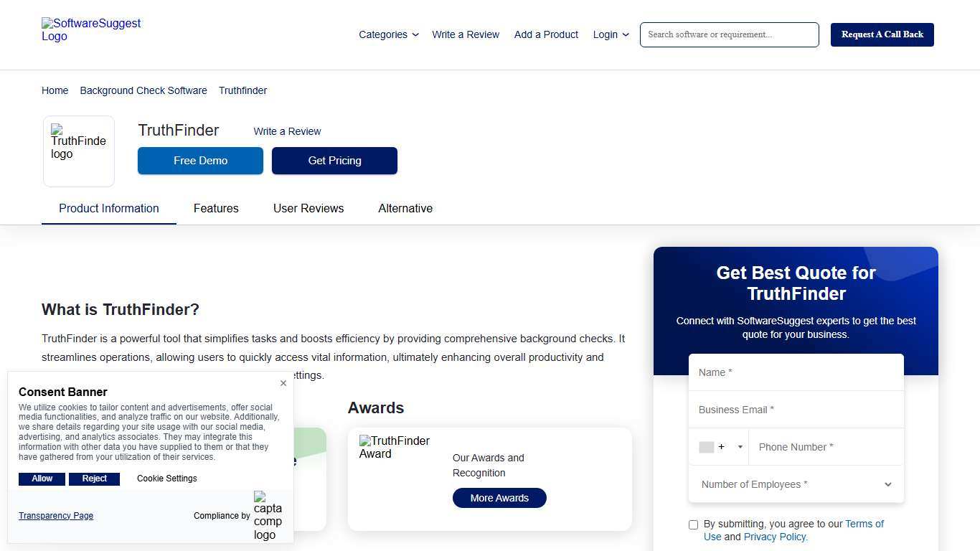
Task: Click Reject to decline cookies
Action: pos(94,479)
